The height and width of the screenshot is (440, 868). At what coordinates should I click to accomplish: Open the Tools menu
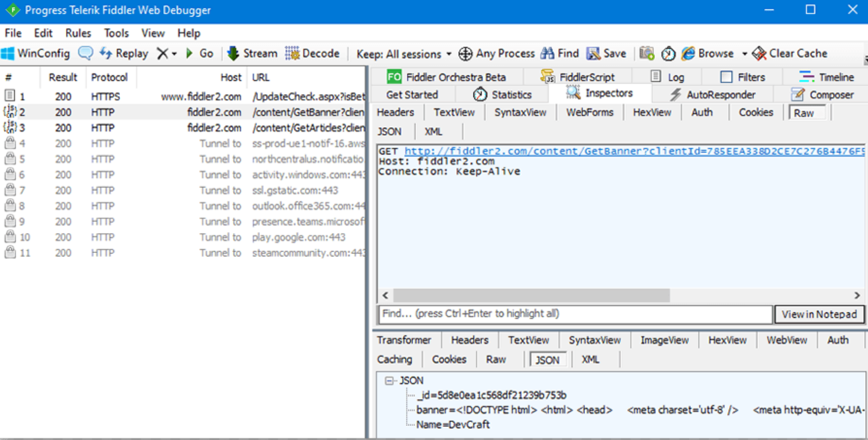tap(116, 33)
